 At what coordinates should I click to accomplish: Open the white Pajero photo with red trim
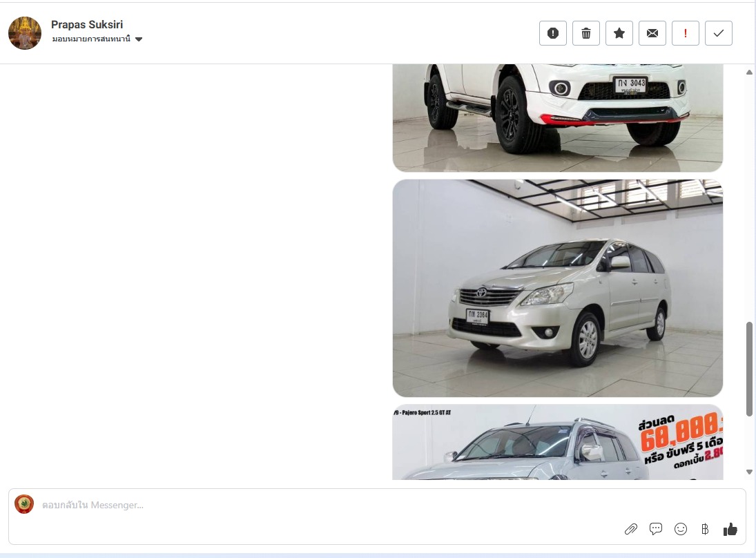[557, 117]
